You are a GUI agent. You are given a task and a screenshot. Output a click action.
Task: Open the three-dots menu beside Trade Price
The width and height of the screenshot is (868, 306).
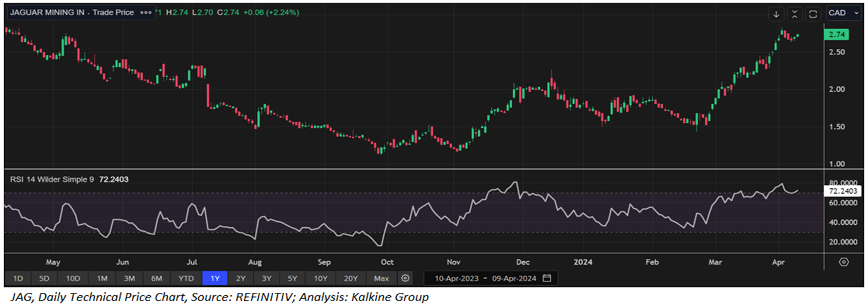[145, 13]
